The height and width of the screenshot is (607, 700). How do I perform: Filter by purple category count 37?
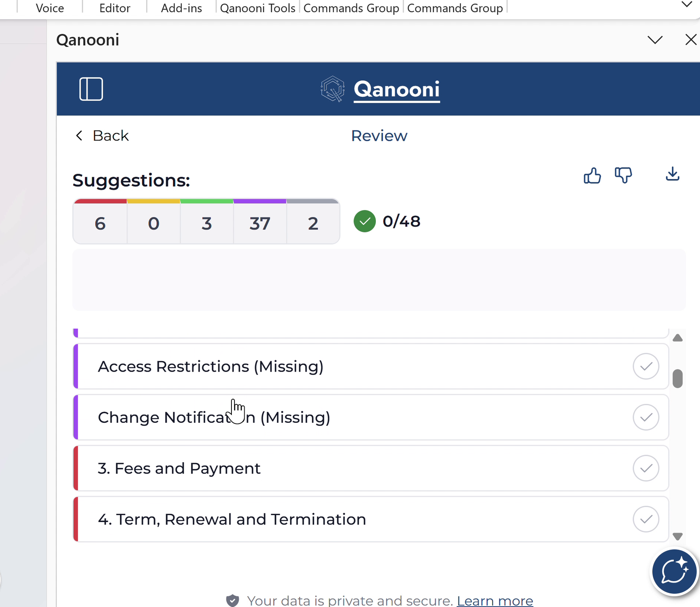point(260,222)
